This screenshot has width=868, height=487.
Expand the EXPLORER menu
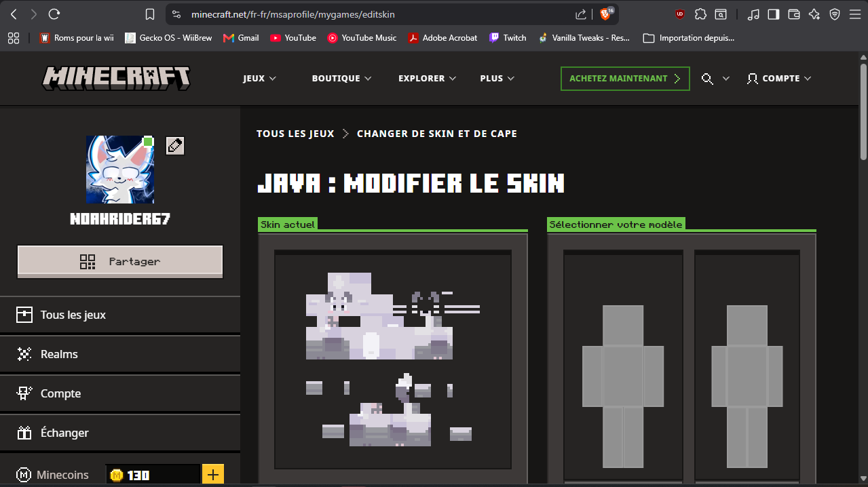(x=427, y=79)
